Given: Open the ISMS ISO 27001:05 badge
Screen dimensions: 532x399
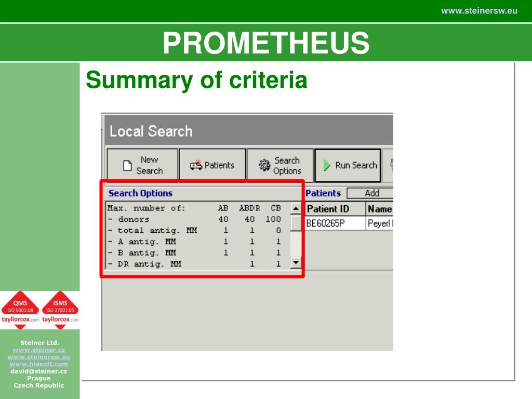Looking at the screenshot, I should point(60,310).
